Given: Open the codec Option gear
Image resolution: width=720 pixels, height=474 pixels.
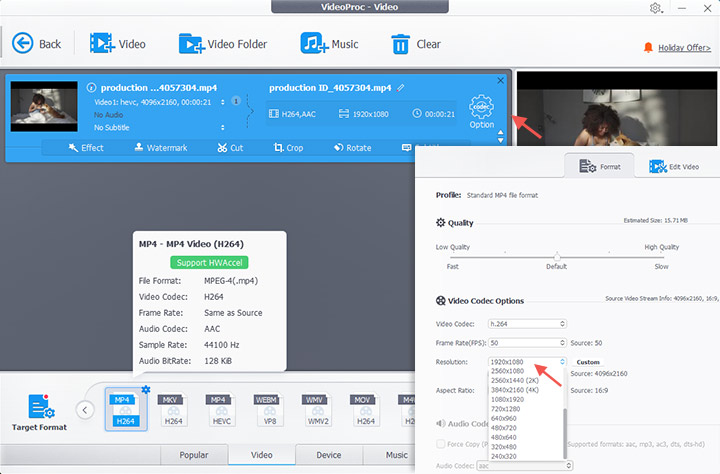Looking at the screenshot, I should pyautogui.click(x=481, y=112).
